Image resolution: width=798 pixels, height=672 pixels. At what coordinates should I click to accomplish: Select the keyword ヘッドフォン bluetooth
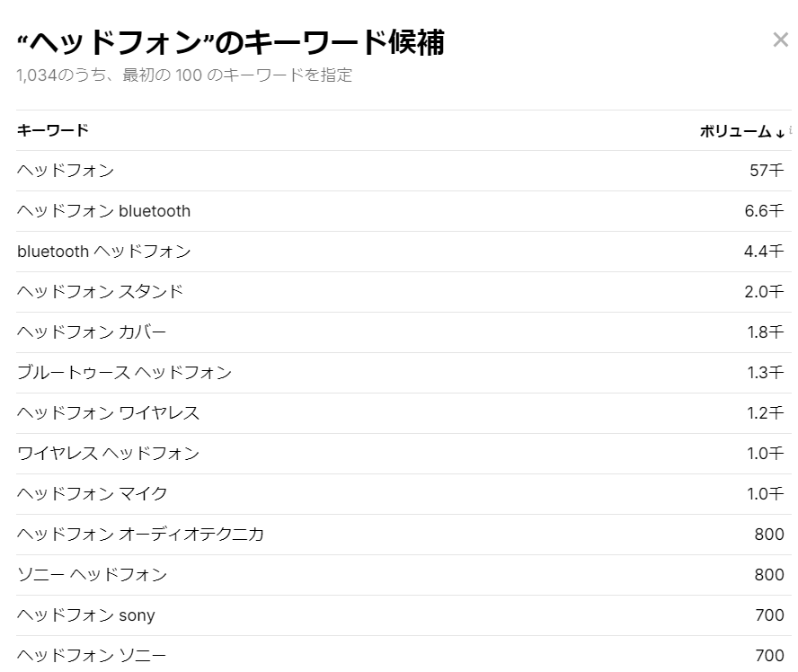102,210
